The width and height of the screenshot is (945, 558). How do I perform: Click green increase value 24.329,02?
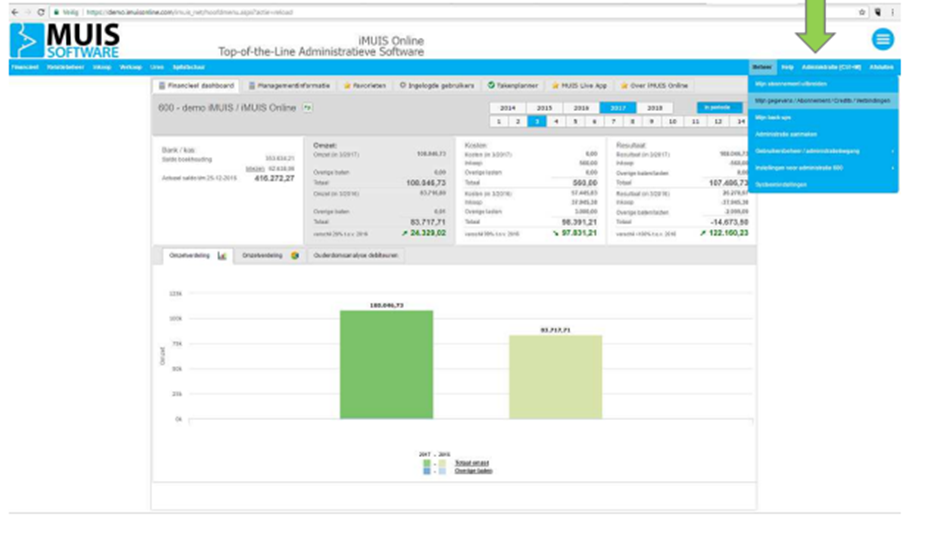pyautogui.click(x=428, y=233)
